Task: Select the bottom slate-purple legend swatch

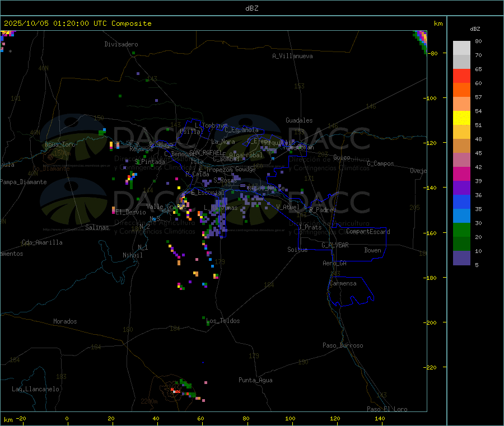Action: 461,258
